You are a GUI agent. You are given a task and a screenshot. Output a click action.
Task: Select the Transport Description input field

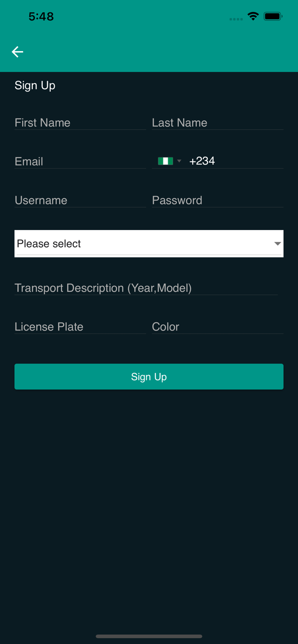click(x=146, y=288)
